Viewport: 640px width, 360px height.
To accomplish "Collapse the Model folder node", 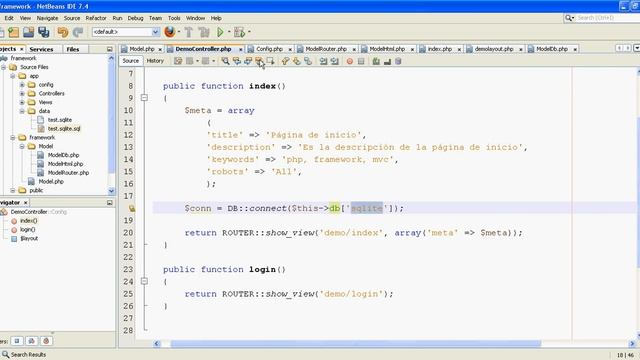I will click(x=22, y=146).
